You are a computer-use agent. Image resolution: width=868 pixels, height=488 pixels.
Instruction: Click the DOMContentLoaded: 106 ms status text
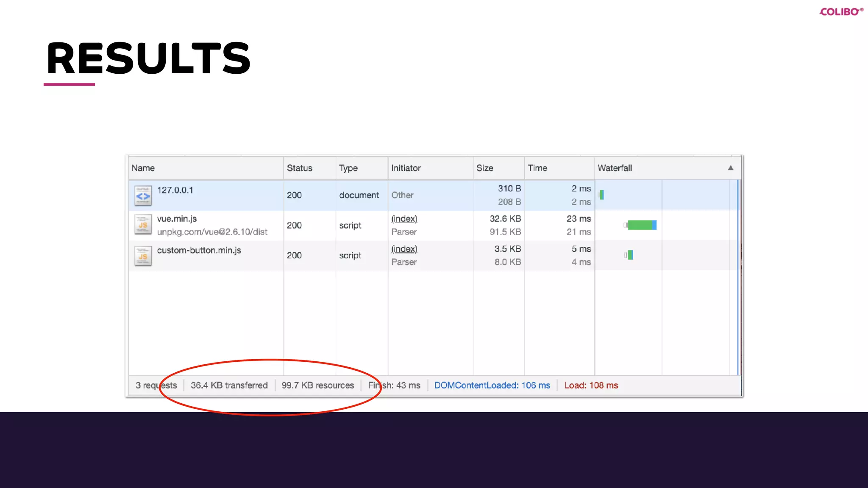pos(492,385)
